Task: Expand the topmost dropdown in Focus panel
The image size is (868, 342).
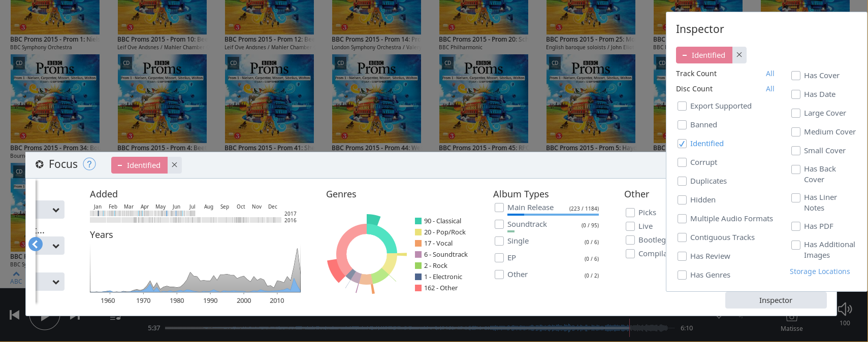Action: [55, 210]
